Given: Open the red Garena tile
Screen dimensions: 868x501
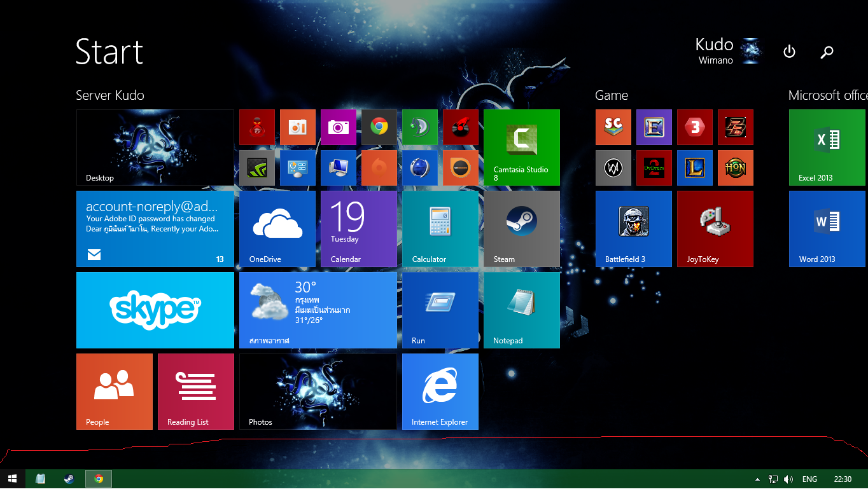Looking at the screenshot, I should (257, 127).
